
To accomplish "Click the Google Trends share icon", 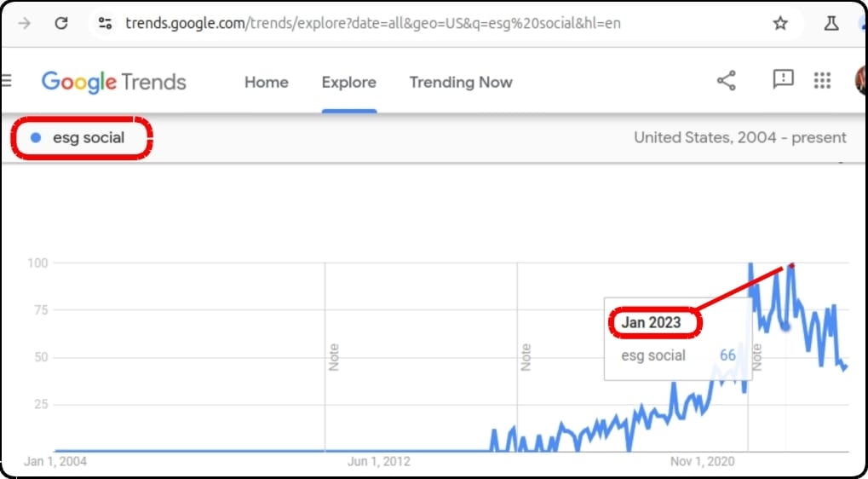I will (x=727, y=81).
